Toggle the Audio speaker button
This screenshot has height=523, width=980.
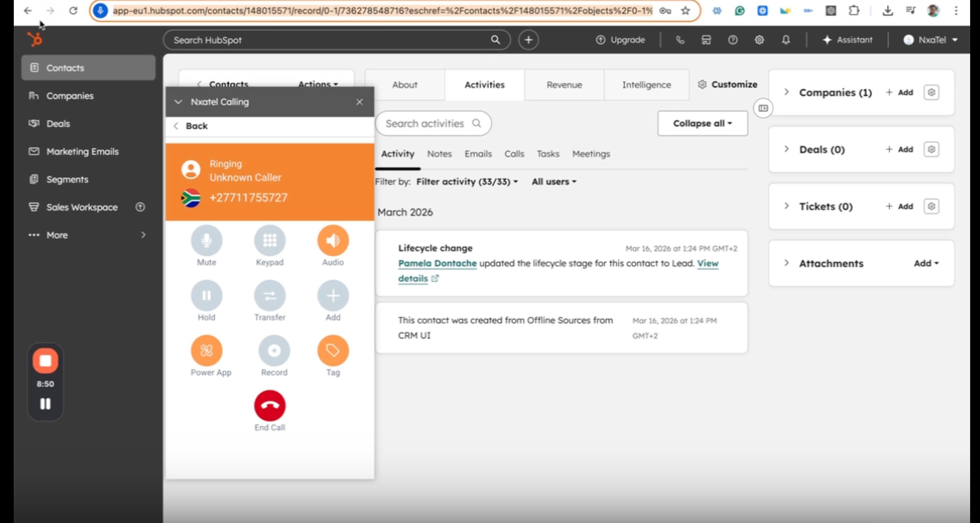click(333, 240)
